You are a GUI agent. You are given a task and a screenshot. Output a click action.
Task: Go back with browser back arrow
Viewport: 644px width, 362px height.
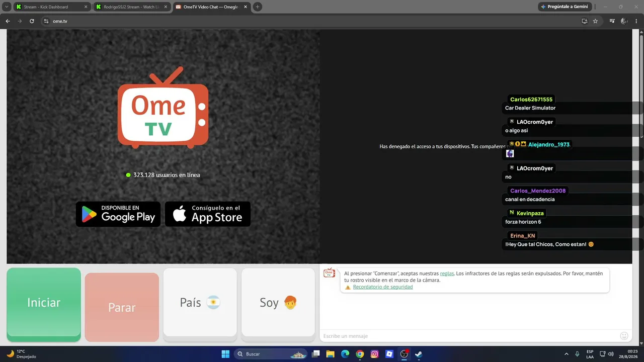point(8,21)
